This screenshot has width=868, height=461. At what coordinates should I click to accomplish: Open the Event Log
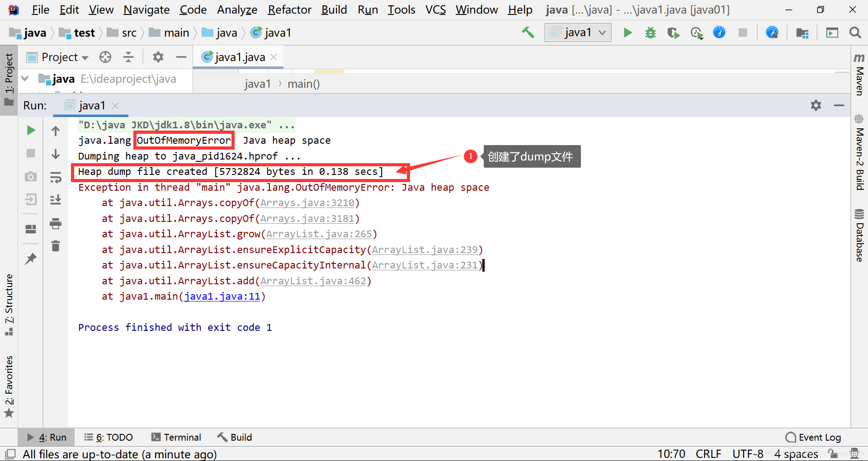(x=813, y=437)
